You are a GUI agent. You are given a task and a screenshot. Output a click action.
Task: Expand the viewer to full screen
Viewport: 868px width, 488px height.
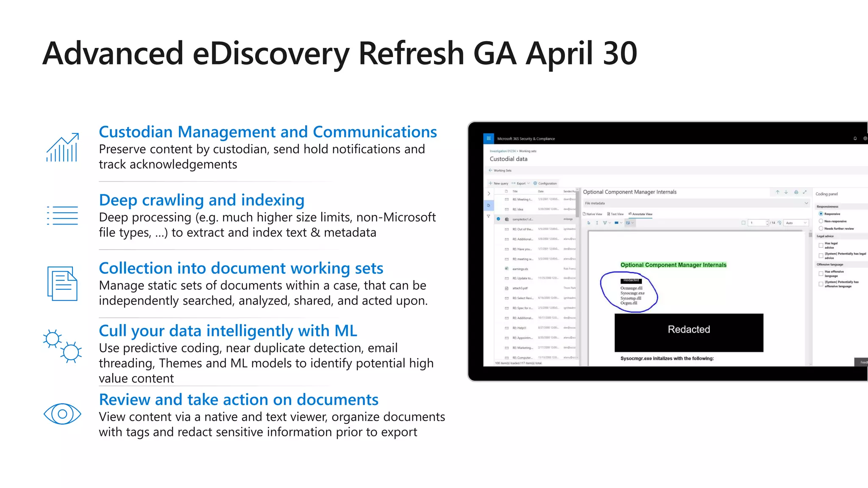(805, 192)
